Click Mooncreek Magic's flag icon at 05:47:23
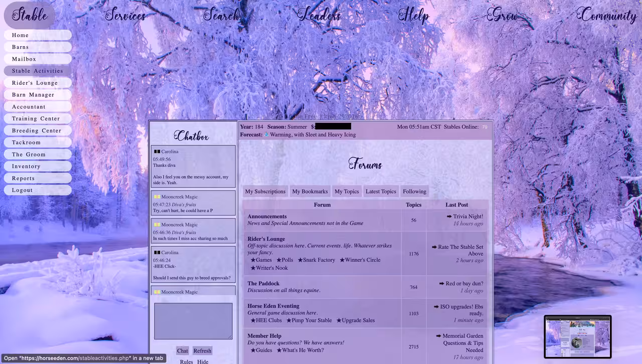The width and height of the screenshot is (642, 364). point(156,197)
